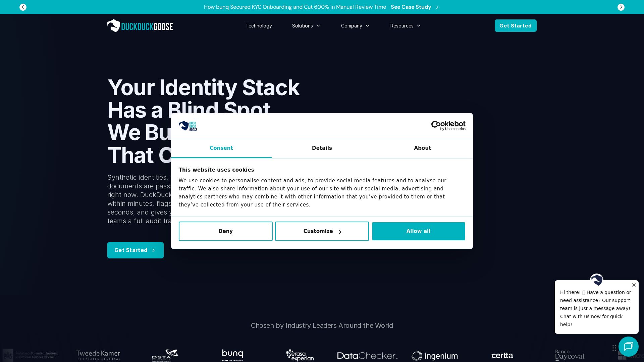Click the DSTA logo
This screenshot has height=362, width=644.
coord(165,355)
